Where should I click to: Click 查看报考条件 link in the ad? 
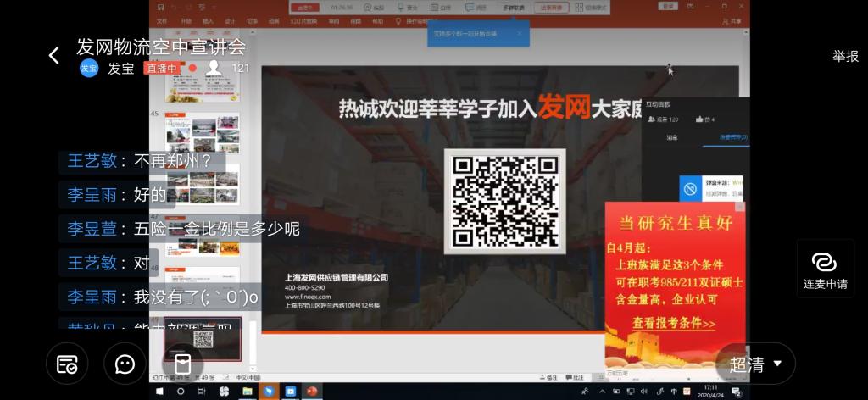pyautogui.click(x=674, y=324)
